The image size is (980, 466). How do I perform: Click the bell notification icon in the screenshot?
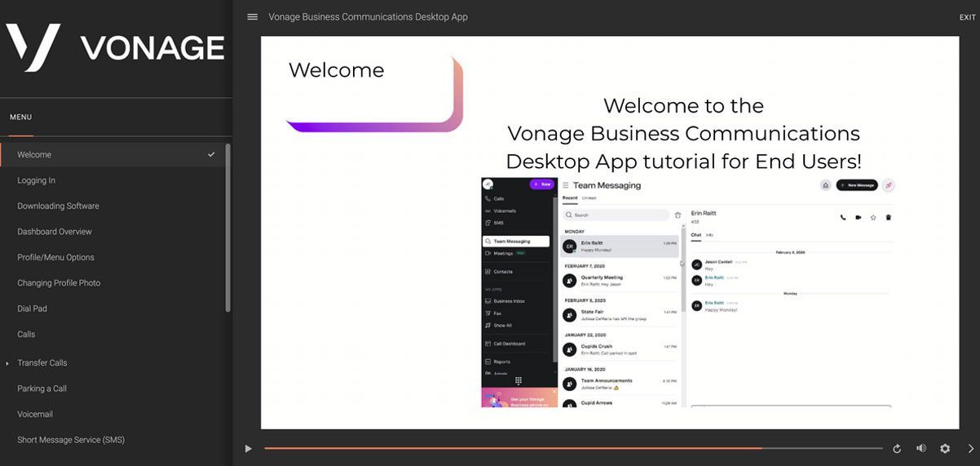tap(825, 185)
